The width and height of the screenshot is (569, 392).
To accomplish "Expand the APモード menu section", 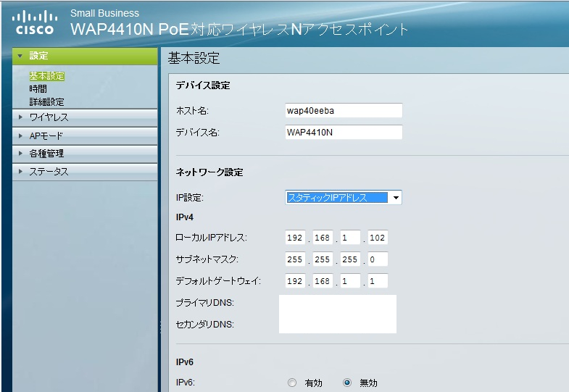I will [x=85, y=136].
